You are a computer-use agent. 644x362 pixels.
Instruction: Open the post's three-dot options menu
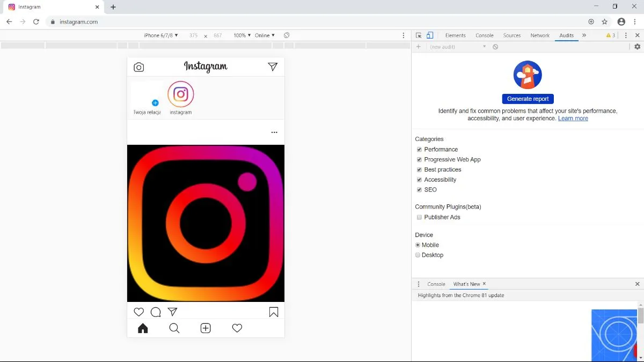coord(274,132)
